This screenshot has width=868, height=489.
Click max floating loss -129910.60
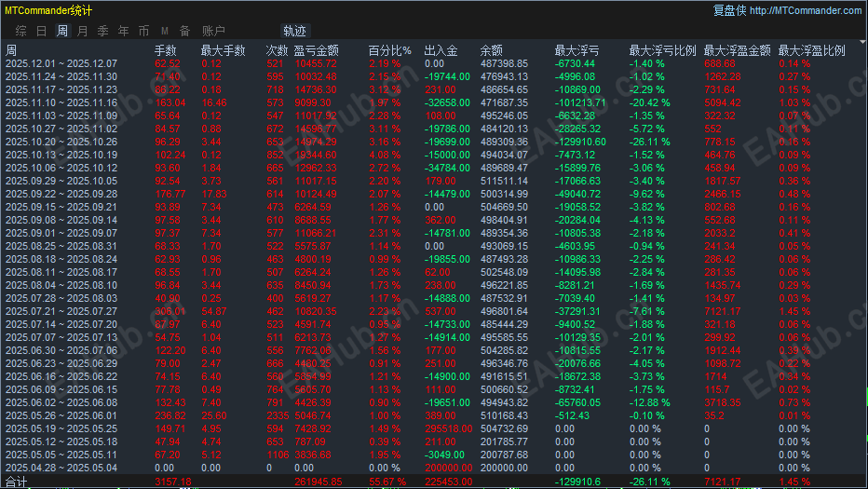point(580,142)
